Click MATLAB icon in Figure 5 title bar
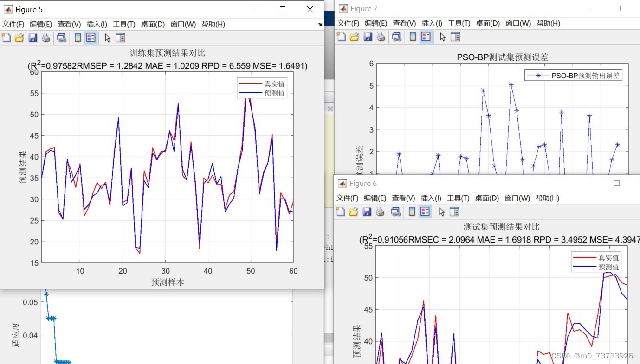This screenshot has height=364, width=640. click(x=8, y=9)
